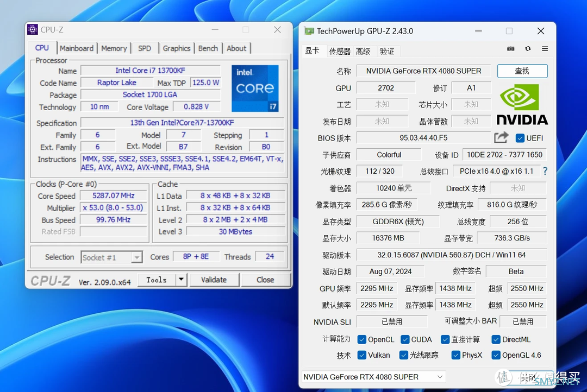Screen dimensions: 587x392
Task: Toggle the UEFI checkbox
Action: (x=520, y=138)
